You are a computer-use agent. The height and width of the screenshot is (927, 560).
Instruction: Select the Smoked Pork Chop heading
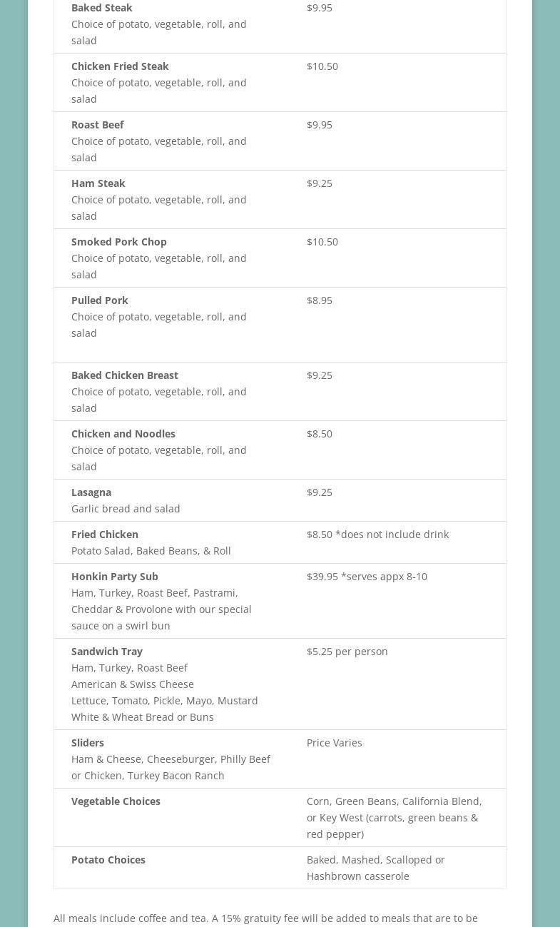[118, 242]
